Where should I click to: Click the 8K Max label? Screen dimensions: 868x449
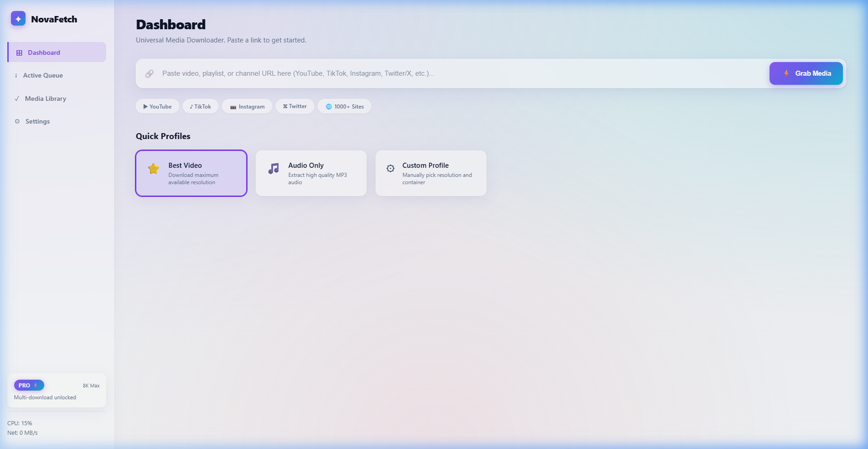point(91,386)
